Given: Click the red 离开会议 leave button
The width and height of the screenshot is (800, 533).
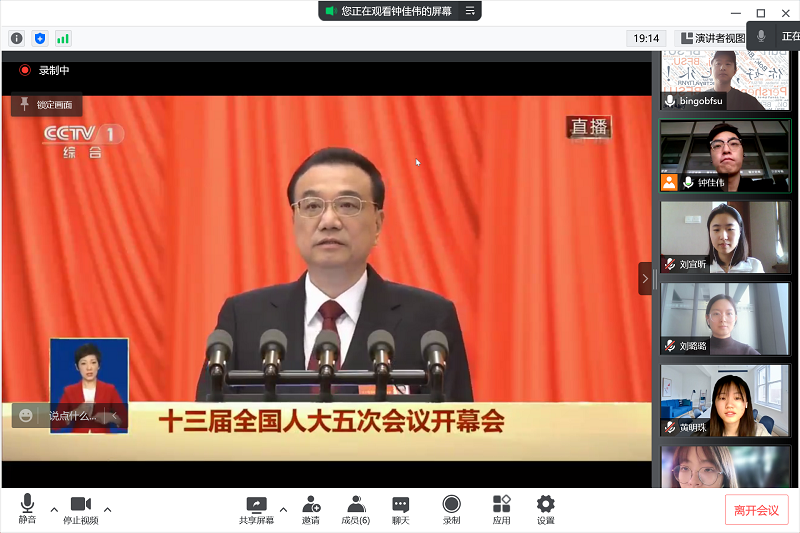Looking at the screenshot, I should tap(756, 510).
